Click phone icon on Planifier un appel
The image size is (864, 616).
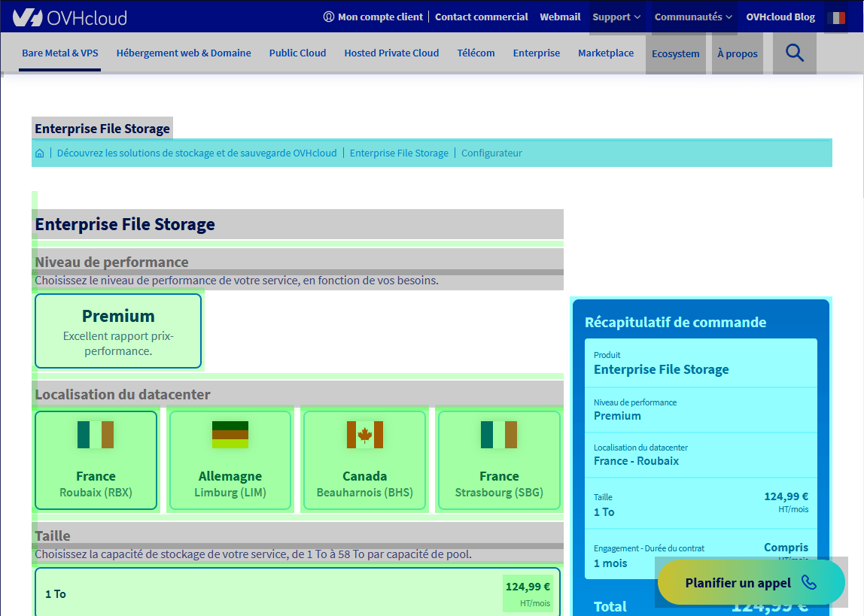coord(809,582)
